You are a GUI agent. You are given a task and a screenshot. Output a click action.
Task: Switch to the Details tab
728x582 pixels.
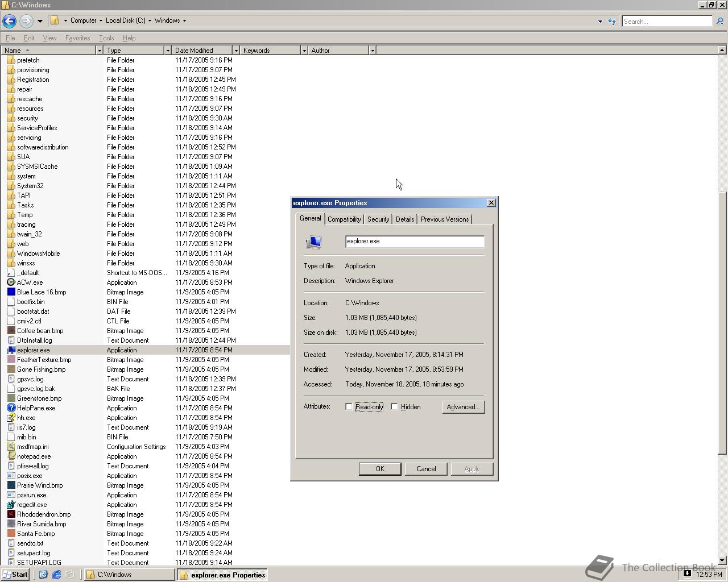(405, 219)
